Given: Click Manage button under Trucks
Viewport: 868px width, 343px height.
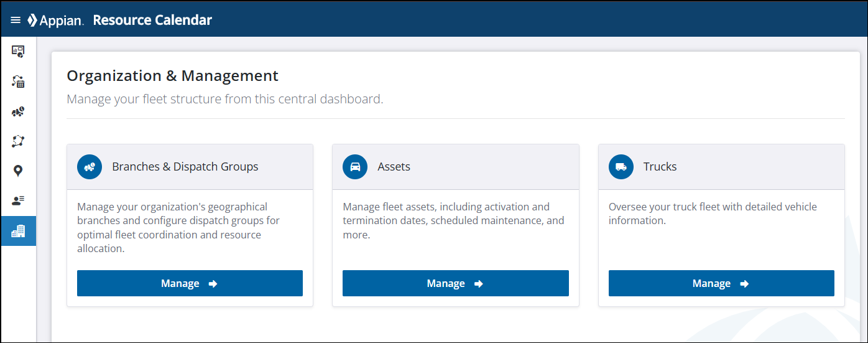Looking at the screenshot, I should click(x=721, y=283).
